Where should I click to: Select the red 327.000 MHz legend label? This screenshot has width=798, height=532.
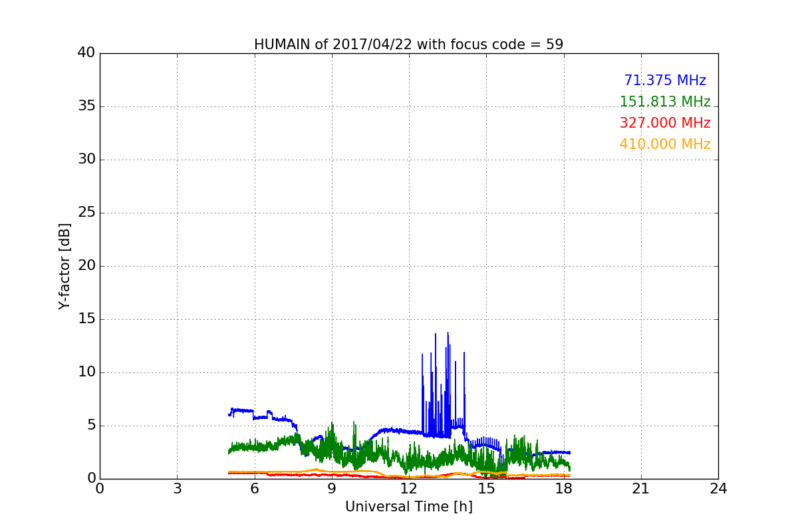point(665,123)
